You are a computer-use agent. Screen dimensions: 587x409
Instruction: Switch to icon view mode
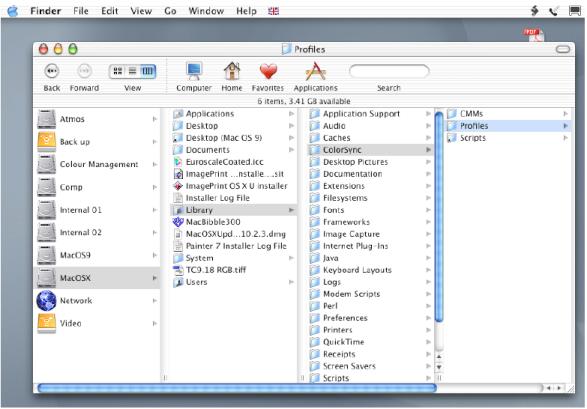pos(118,71)
